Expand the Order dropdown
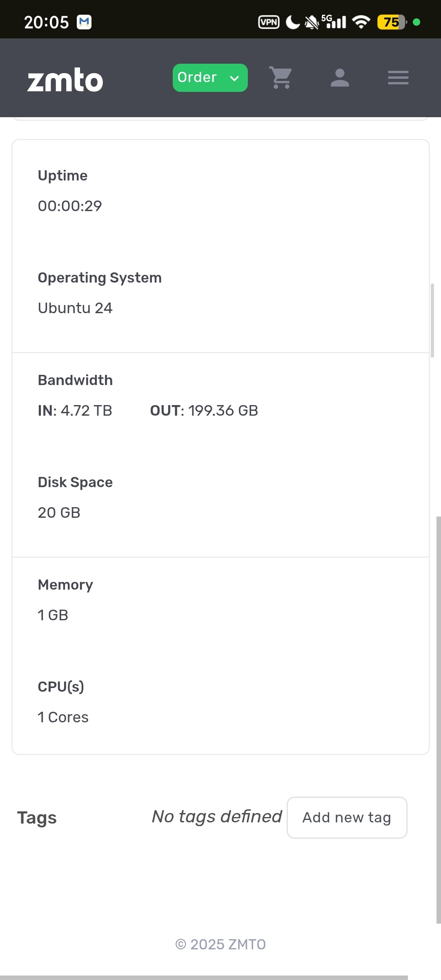 pos(210,78)
